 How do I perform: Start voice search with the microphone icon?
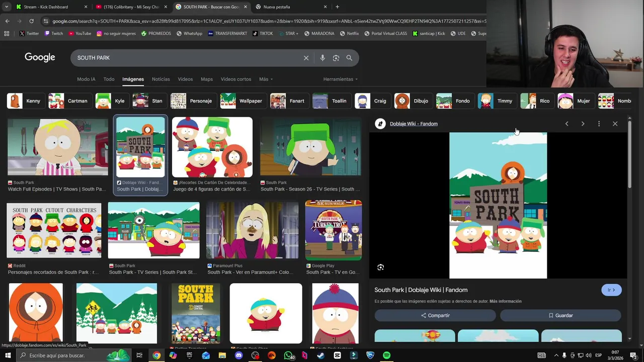point(323,58)
